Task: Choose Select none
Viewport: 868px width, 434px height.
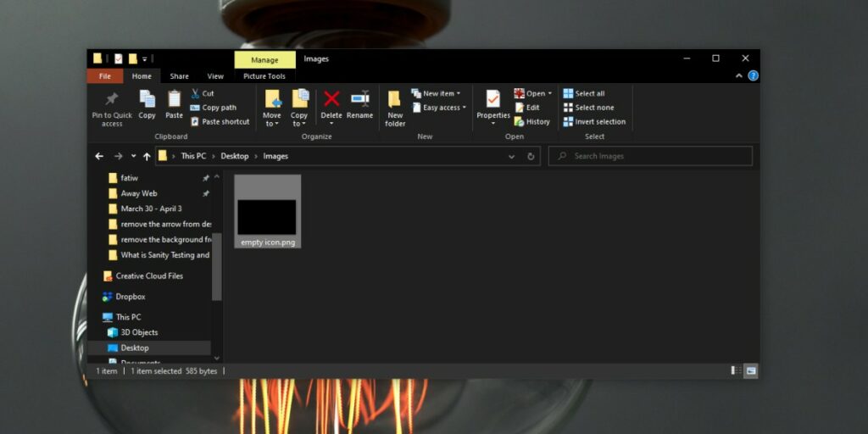Action: tap(588, 108)
